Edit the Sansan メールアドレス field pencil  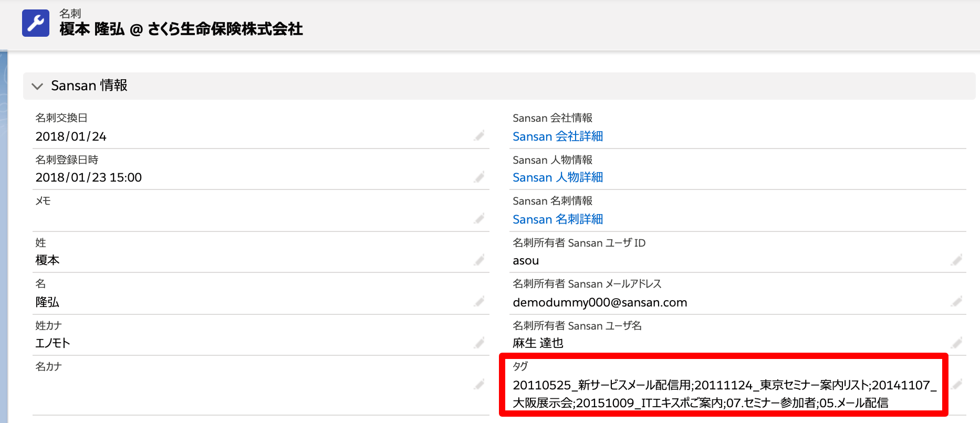956,301
